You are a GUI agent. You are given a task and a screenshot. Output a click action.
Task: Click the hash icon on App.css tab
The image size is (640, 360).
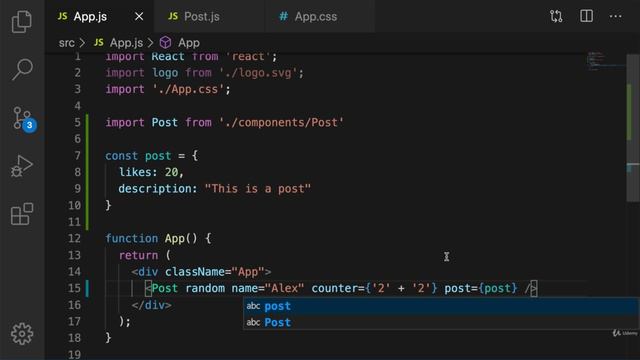coord(283,16)
